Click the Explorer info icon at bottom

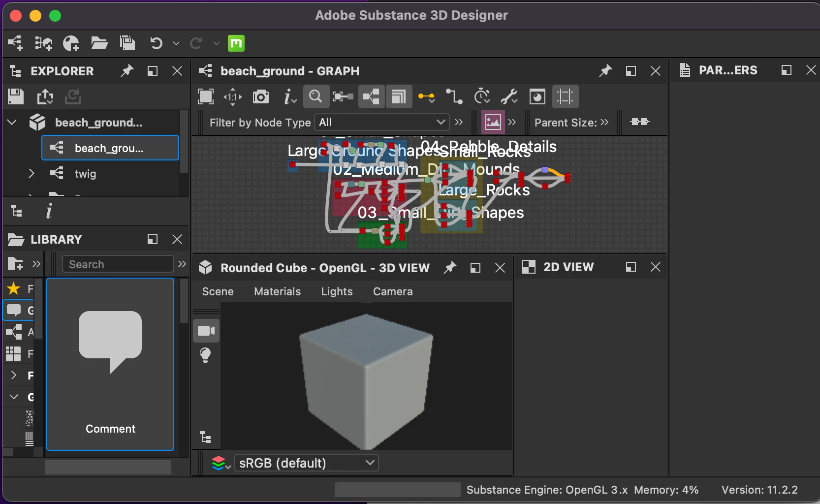49,211
